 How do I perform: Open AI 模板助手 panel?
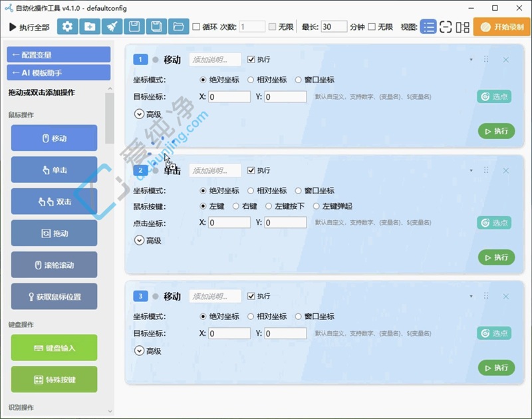59,72
